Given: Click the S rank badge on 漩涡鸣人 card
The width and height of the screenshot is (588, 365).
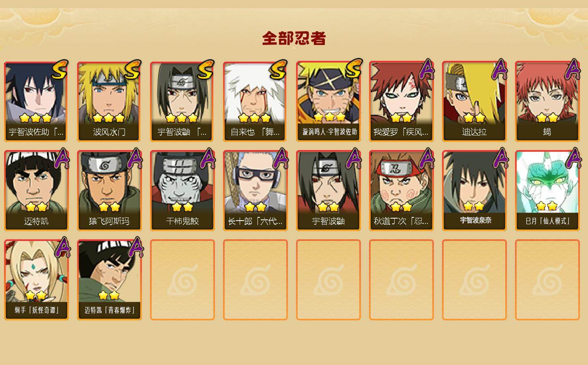Looking at the screenshot, I should (353, 69).
